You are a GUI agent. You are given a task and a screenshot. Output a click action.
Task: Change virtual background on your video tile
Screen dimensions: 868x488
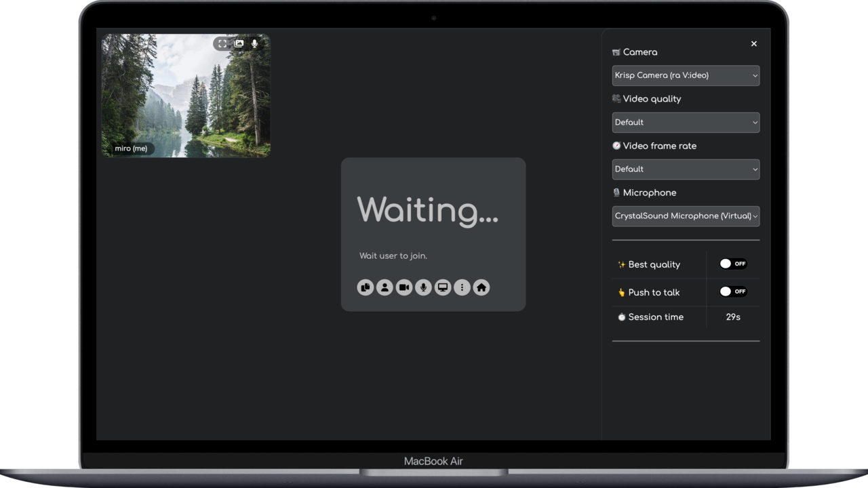[x=239, y=43]
